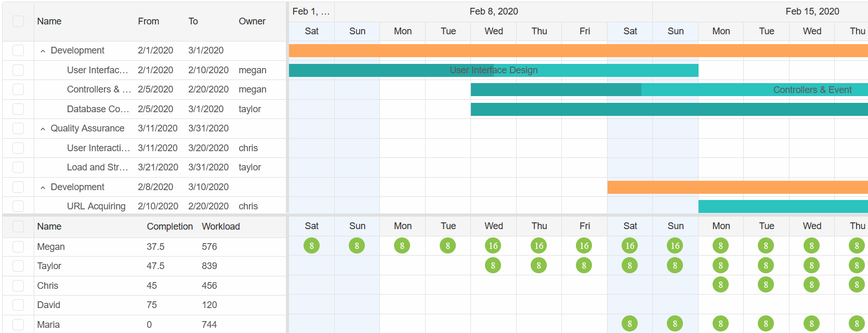Image resolution: width=868 pixels, height=333 pixels.
Task: Click Megan's first Saturday 8-hour workload badge
Action: coord(311,246)
